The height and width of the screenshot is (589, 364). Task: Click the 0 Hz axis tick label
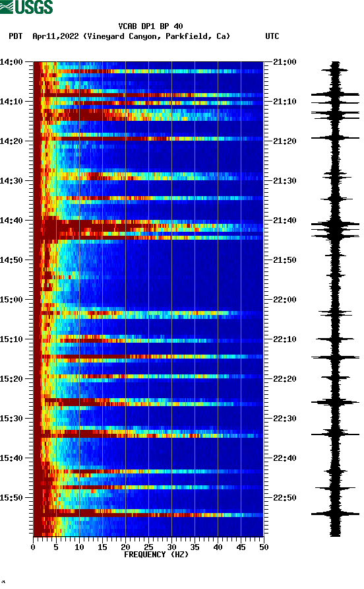pos(33,547)
